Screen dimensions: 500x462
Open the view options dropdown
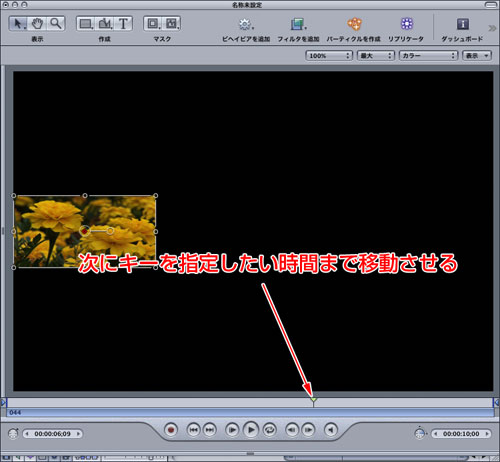477,56
